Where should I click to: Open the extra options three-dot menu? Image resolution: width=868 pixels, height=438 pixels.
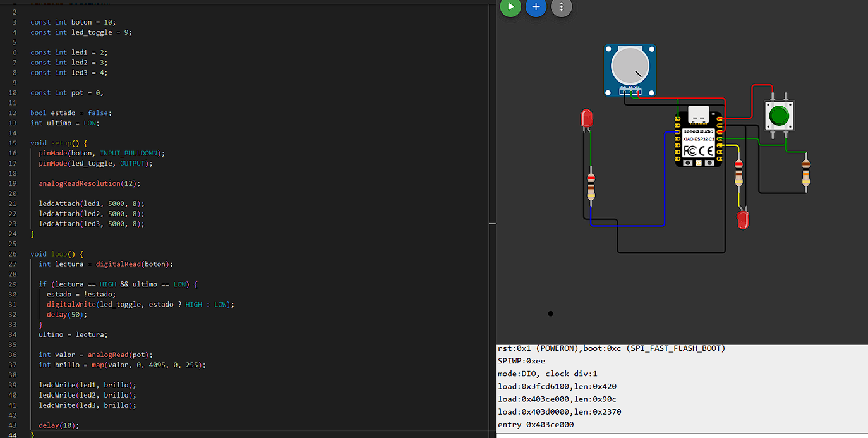click(x=561, y=8)
